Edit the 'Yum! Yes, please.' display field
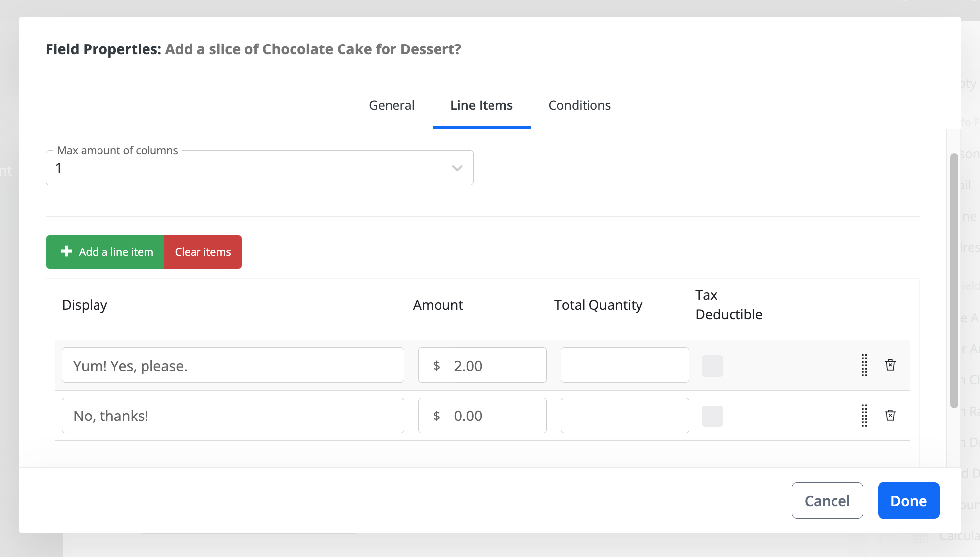The image size is (980, 557). coord(233,366)
